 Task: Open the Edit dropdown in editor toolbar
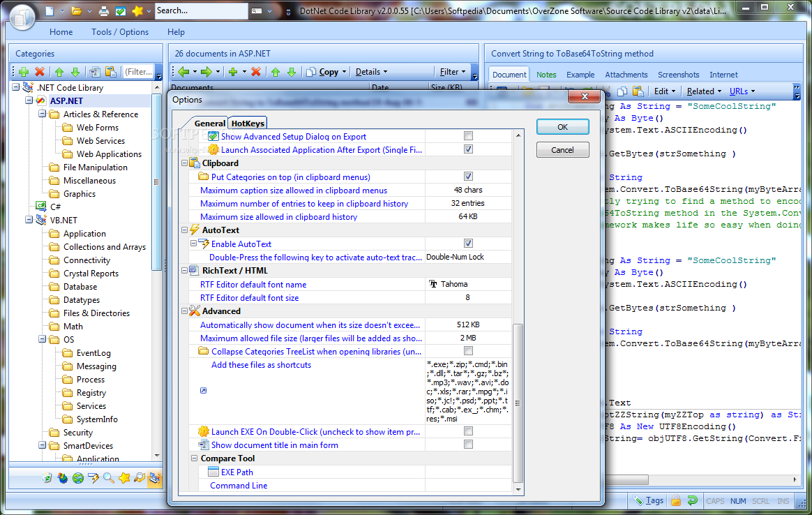click(665, 91)
